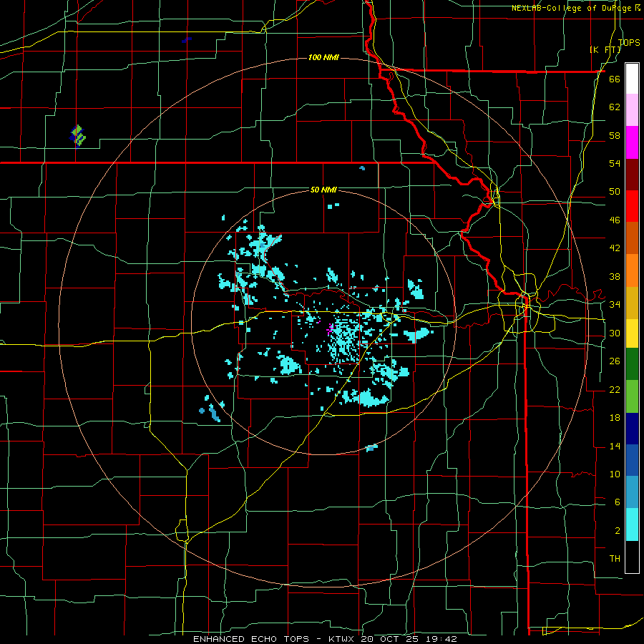
Task: Click the 'KTWX' station identifier in caption
Action: click(x=341, y=639)
